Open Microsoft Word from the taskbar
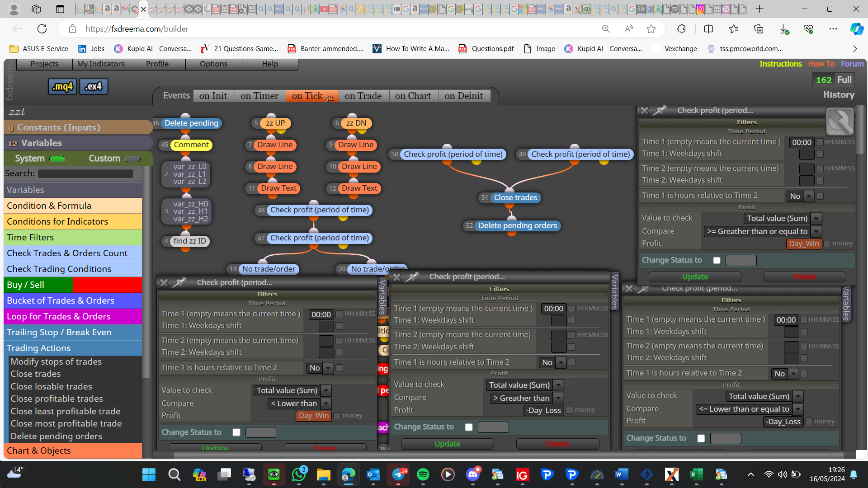 click(x=622, y=474)
